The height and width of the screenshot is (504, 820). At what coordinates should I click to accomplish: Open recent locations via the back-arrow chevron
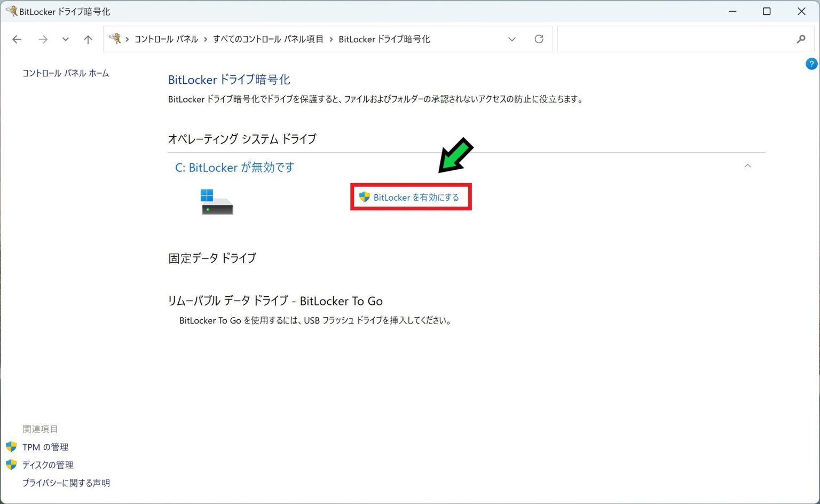click(x=65, y=39)
